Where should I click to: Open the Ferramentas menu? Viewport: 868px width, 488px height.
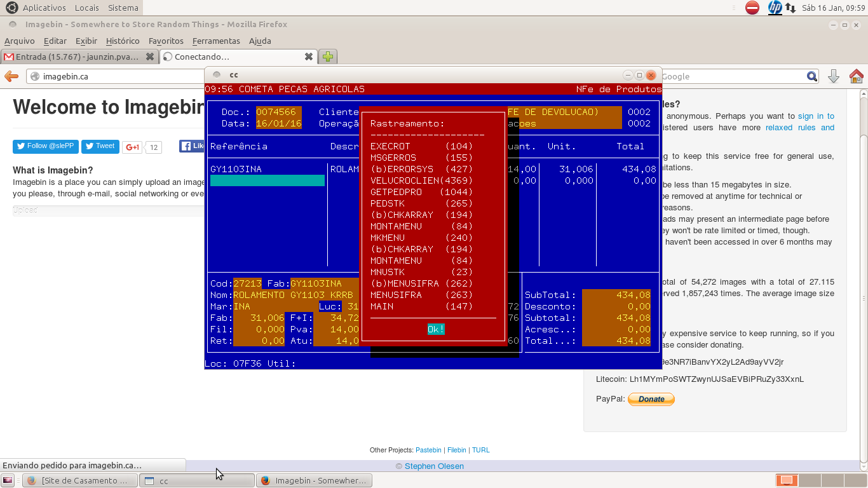pos(216,41)
